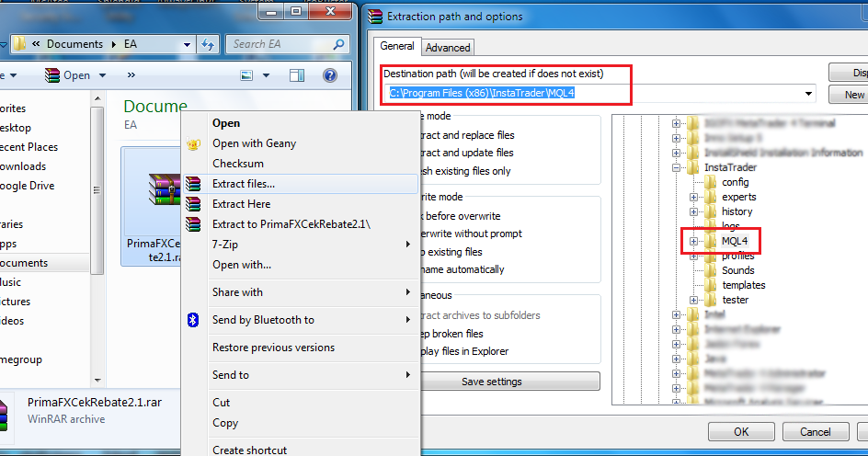Expand the history folder node
Image resolution: width=868 pixels, height=456 pixels.
693,212
